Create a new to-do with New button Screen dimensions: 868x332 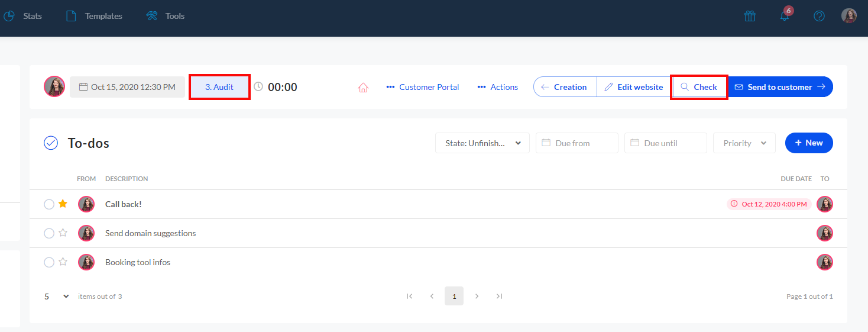(808, 143)
